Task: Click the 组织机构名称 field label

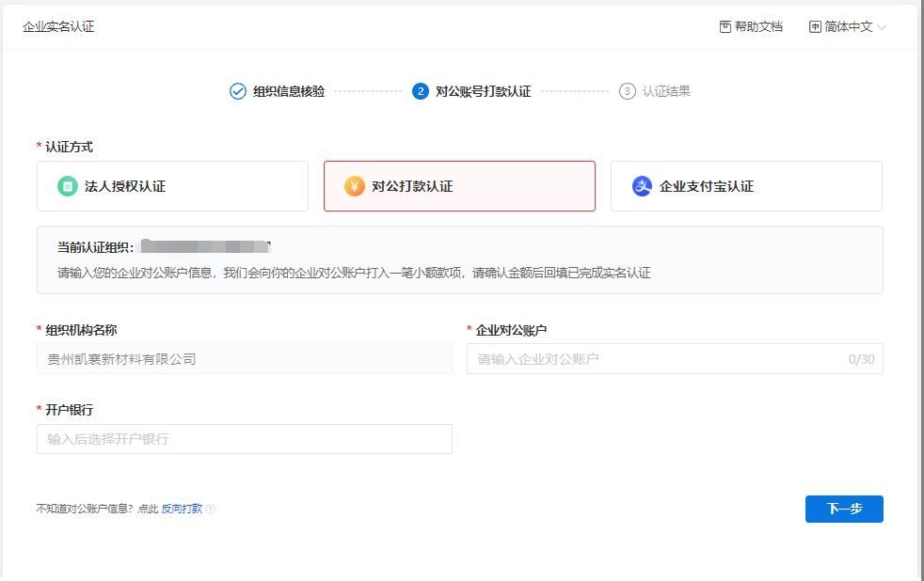Action: tap(81, 330)
